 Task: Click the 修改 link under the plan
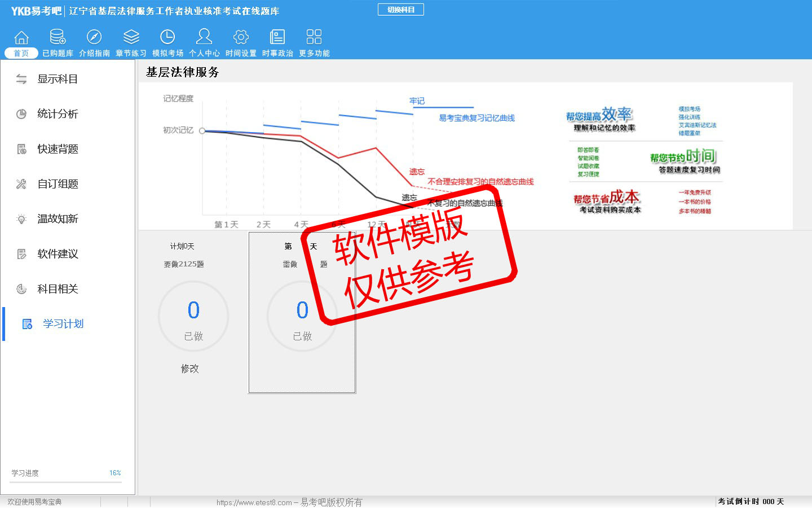tap(189, 369)
